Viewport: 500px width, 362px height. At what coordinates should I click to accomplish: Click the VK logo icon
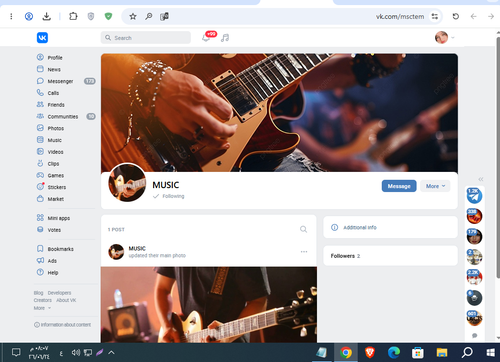pos(42,38)
